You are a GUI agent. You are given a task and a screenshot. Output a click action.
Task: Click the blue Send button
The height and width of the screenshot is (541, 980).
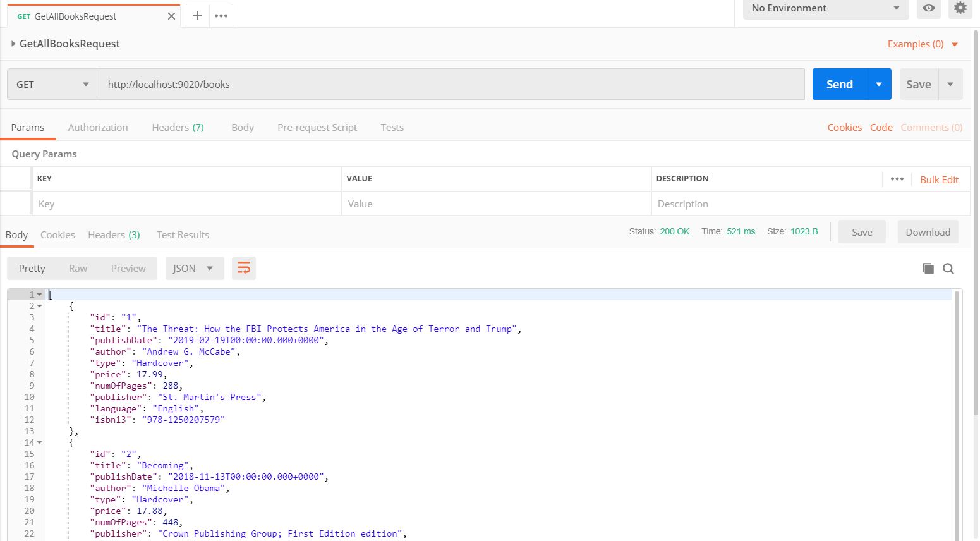click(839, 84)
